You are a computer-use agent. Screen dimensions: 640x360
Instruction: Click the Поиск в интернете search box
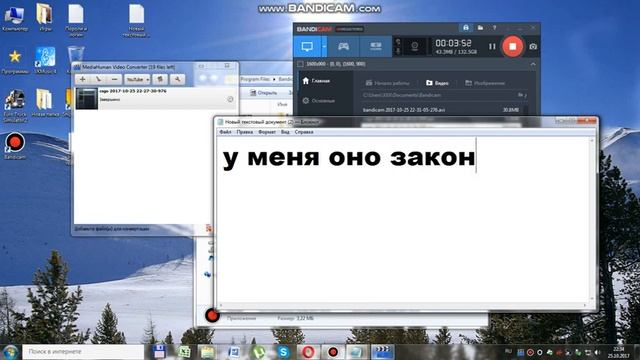[83, 351]
